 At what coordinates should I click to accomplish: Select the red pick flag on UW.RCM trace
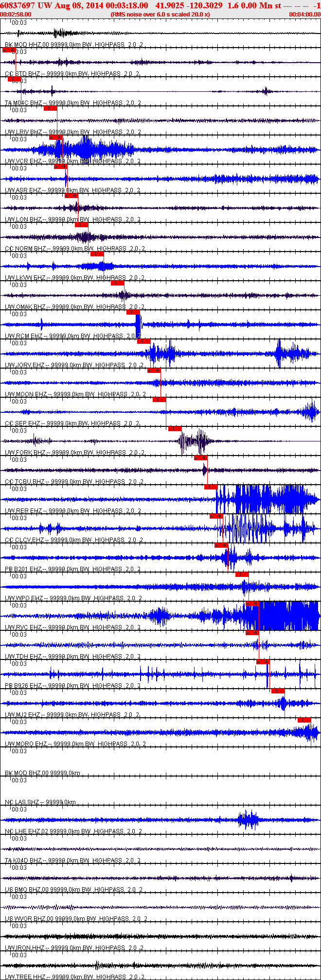pyautogui.click(x=133, y=312)
